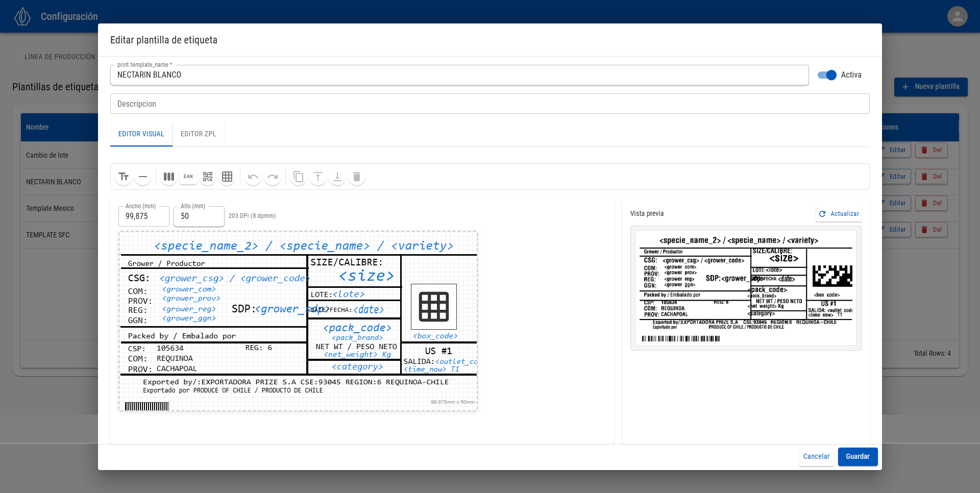Bring selected element to front
Screen dimensions: 980x493
pos(318,177)
